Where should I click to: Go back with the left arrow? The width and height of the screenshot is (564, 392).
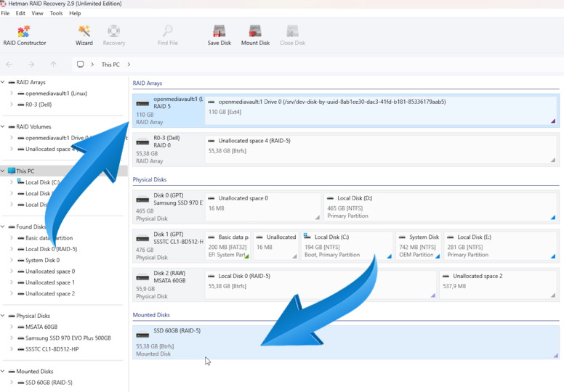point(9,65)
